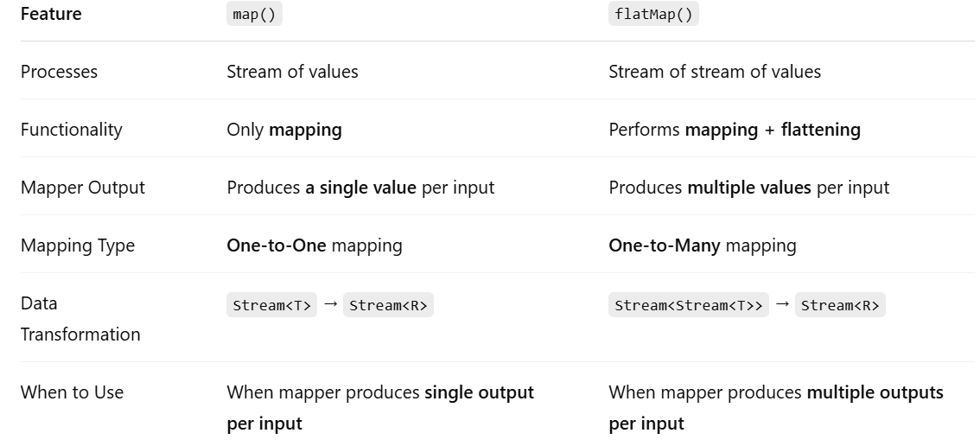
Task: Click the When to Use row label
Action: [72, 392]
